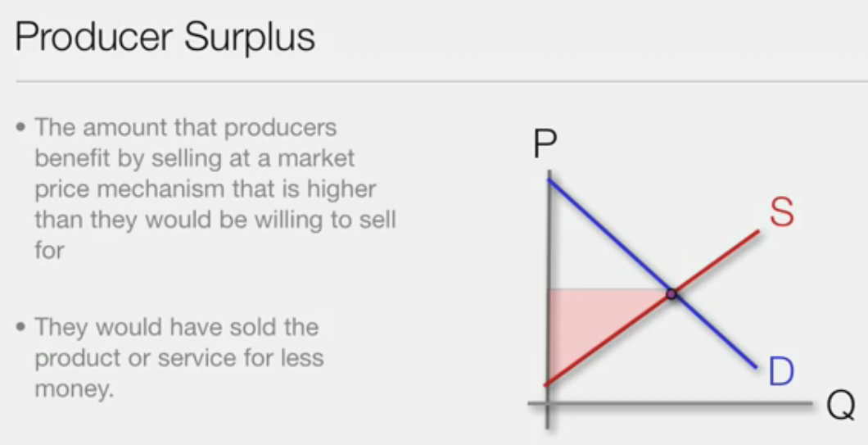Click the word 'money.' in second bullet
Viewport: 868px width, 445px height.
click(x=75, y=389)
